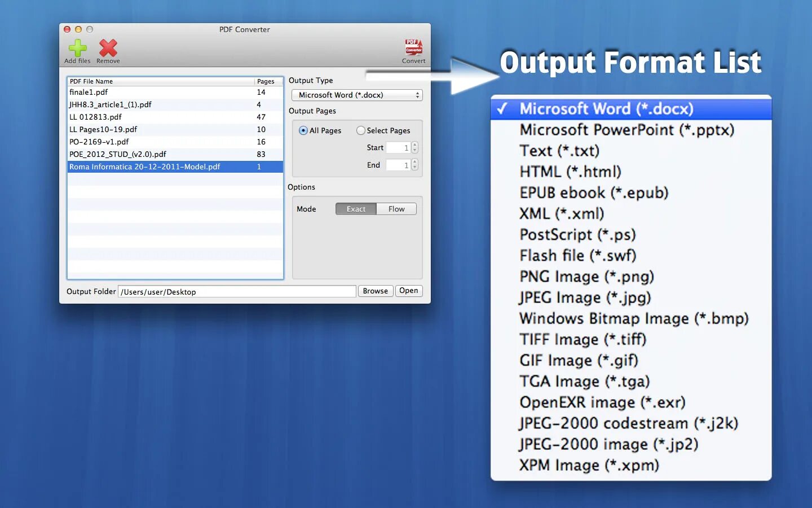Start conversion with the Convert icon
The height and width of the screenshot is (508, 812).
(x=413, y=47)
